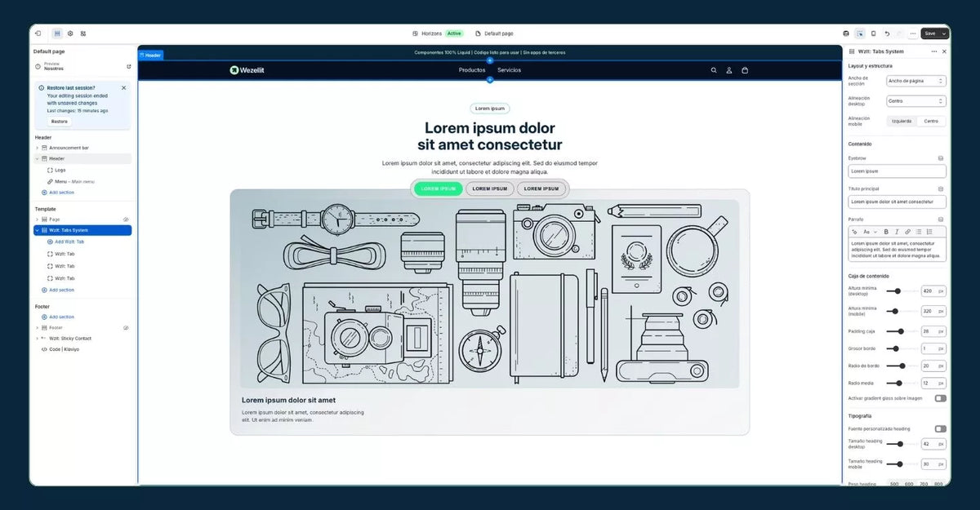Toggle the inspector selection icon
The height and width of the screenshot is (510, 980).
point(860,33)
